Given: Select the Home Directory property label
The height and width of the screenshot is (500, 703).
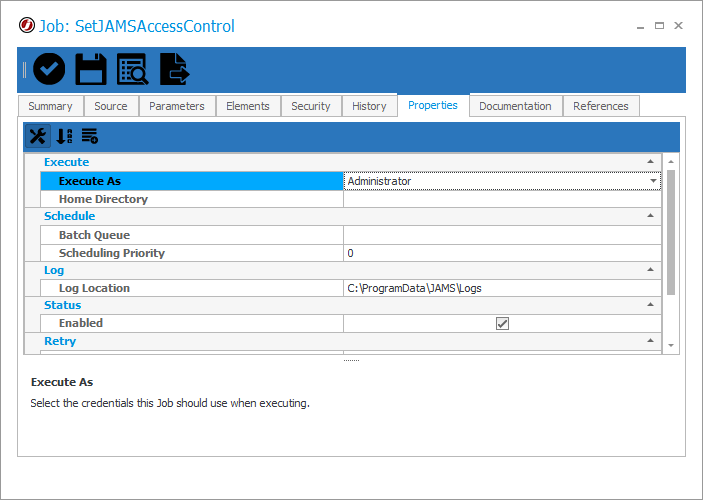Looking at the screenshot, I should point(103,199).
